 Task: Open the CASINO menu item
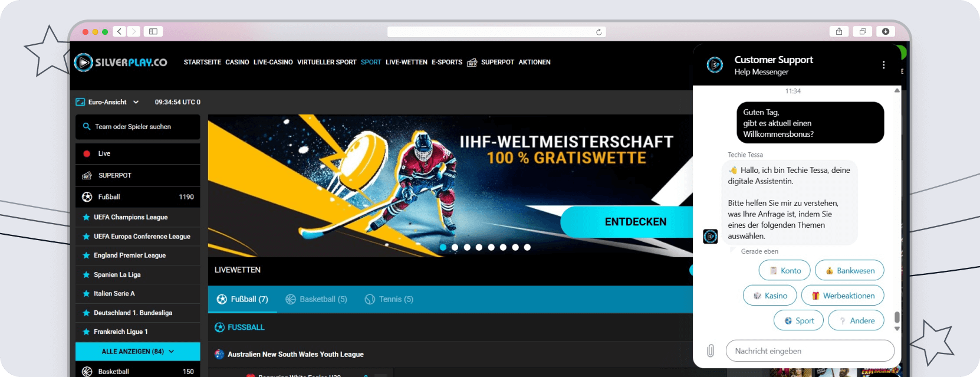coord(237,62)
